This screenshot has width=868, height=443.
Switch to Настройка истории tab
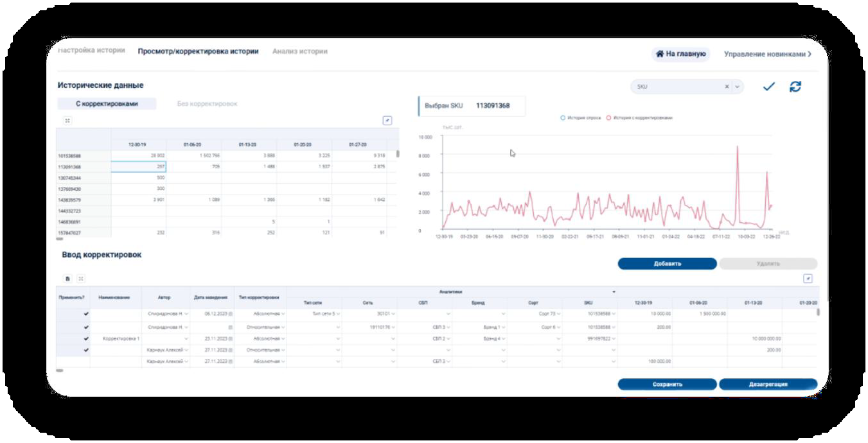pos(91,50)
